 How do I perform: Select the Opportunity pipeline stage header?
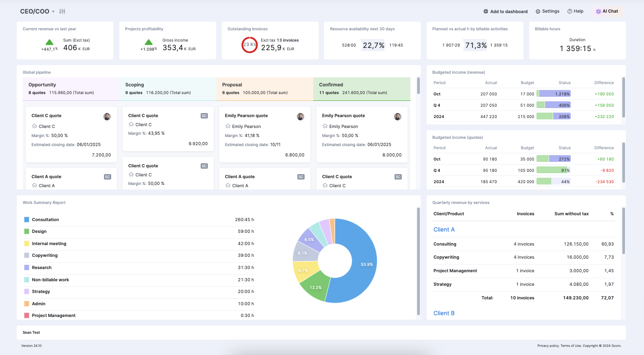click(x=71, y=89)
